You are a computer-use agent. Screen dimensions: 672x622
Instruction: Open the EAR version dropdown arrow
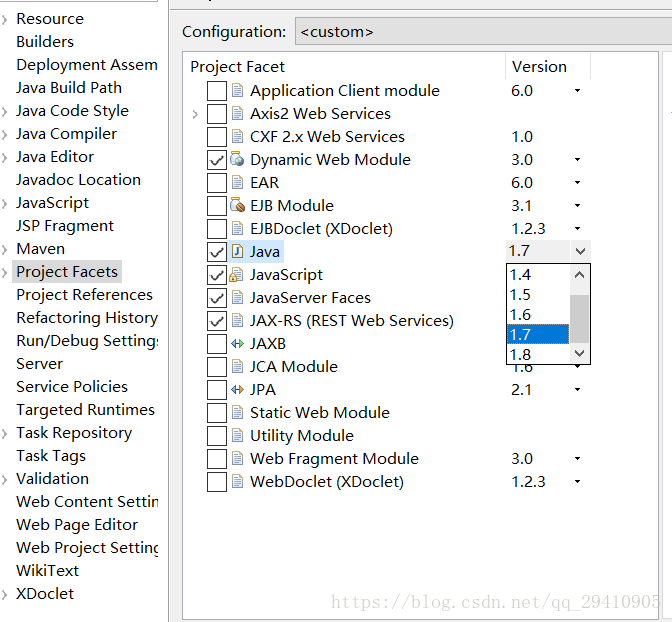point(577,183)
